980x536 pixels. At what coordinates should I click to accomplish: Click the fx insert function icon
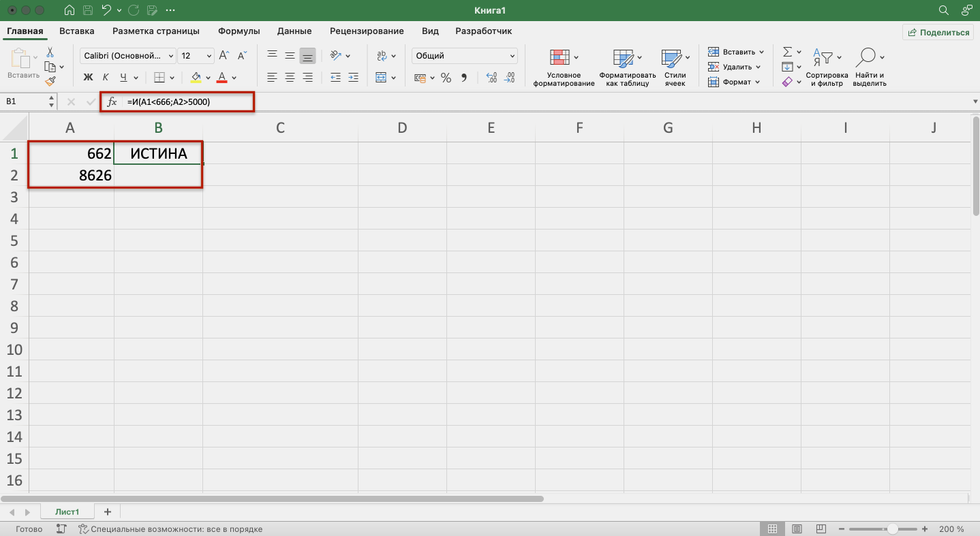pos(112,102)
